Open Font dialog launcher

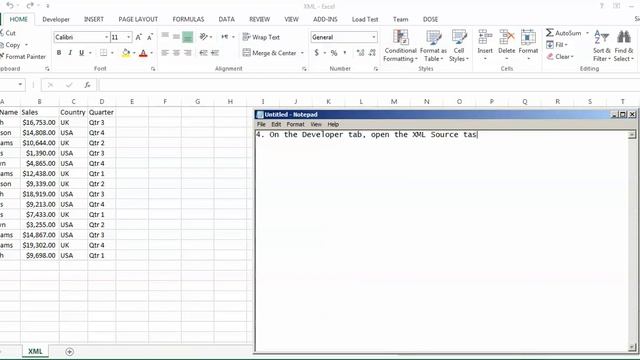[x=153, y=69]
